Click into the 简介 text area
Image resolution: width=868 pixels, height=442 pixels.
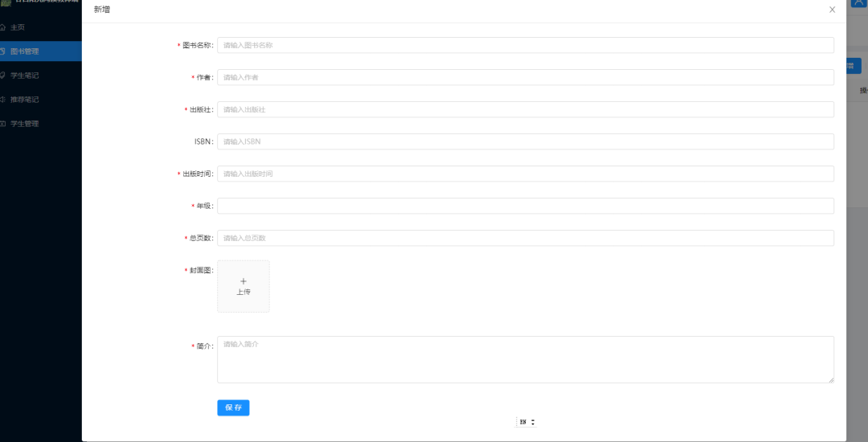526,359
